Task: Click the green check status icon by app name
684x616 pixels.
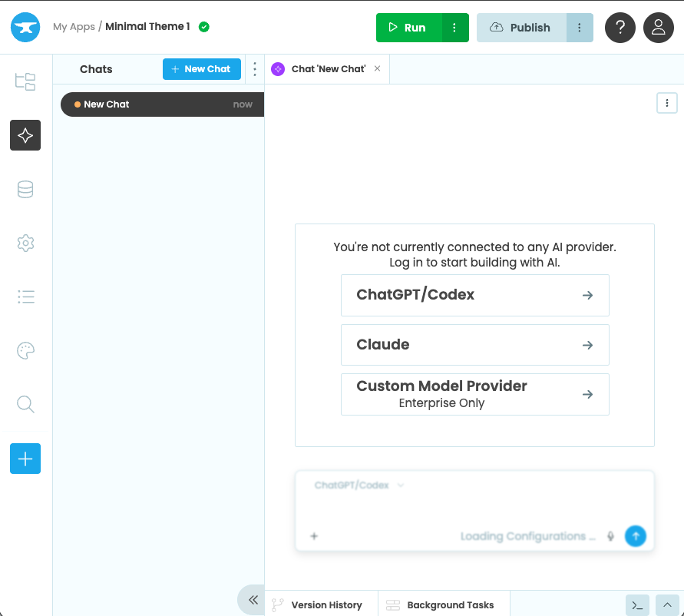Action: pos(203,27)
